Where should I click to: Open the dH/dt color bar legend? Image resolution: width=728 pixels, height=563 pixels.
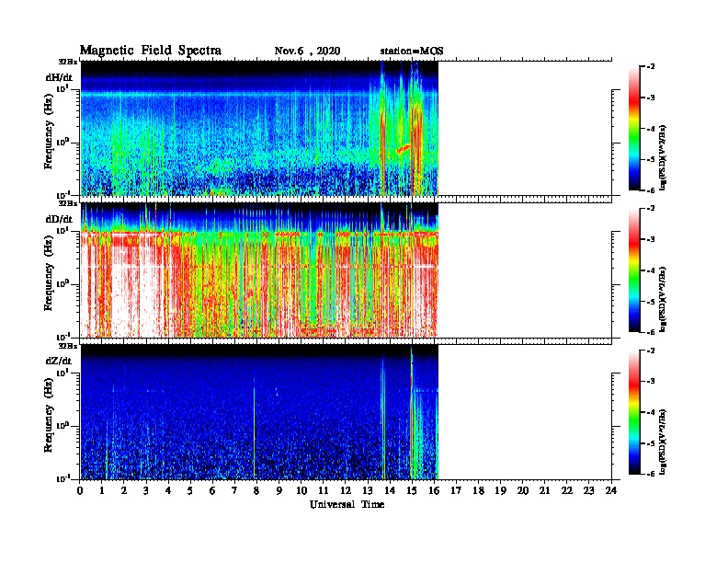click(x=634, y=129)
